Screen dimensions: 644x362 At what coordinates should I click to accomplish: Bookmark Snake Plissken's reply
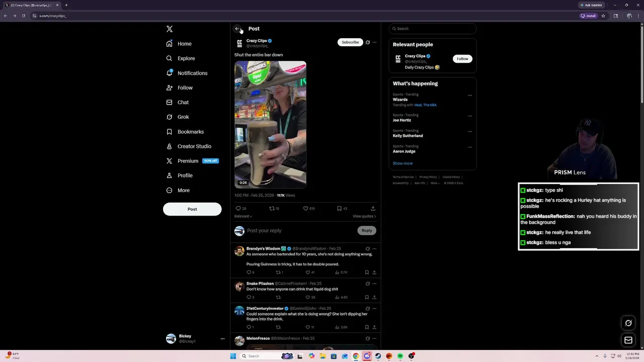[367, 297]
